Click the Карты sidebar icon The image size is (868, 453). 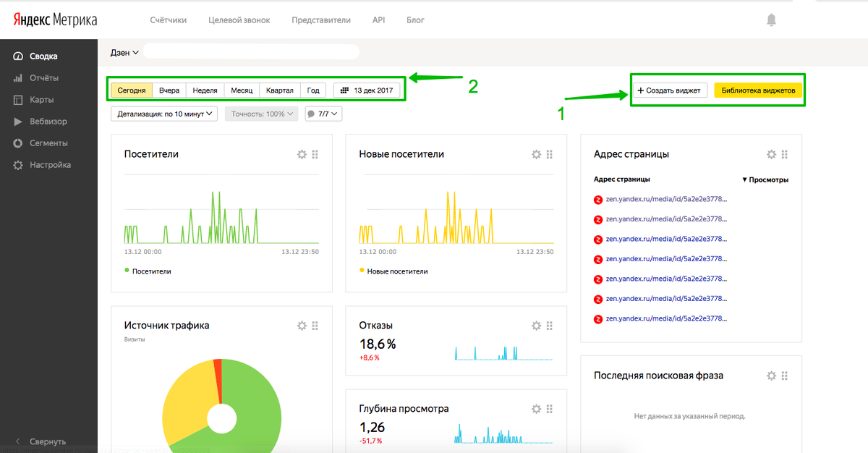pos(18,100)
